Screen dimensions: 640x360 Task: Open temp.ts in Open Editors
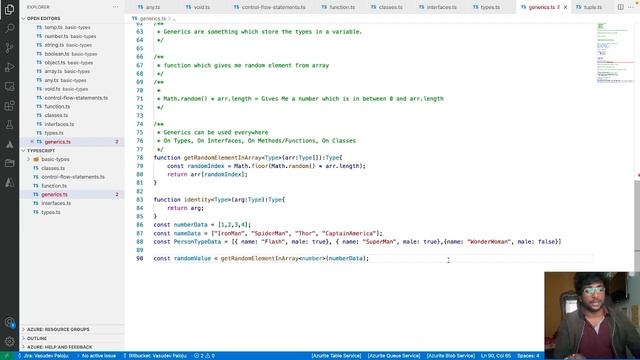[72, 27]
